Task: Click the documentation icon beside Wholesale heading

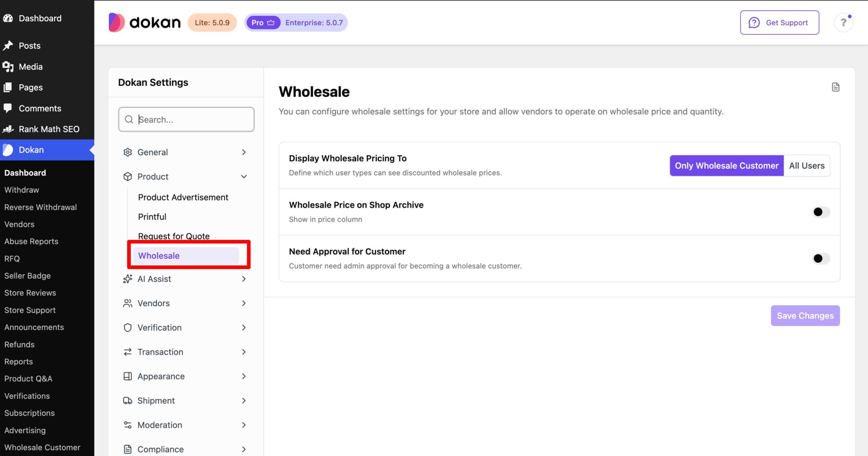Action: click(x=835, y=87)
